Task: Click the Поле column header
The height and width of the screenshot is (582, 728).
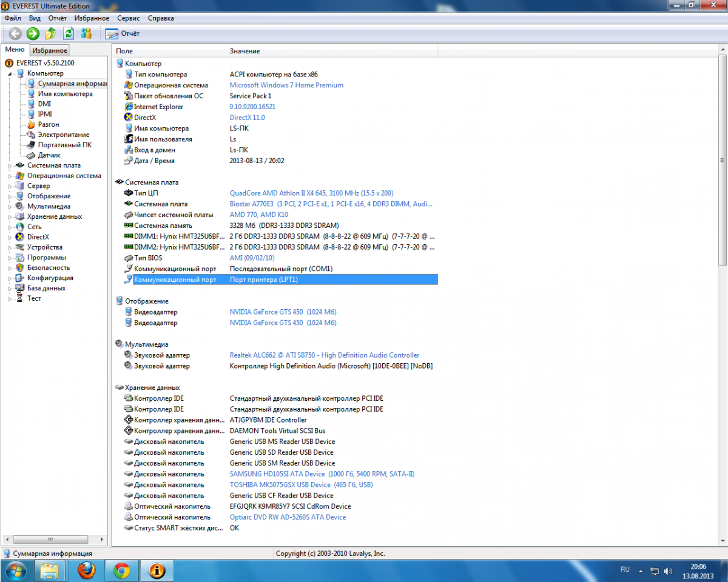Action: (169, 51)
